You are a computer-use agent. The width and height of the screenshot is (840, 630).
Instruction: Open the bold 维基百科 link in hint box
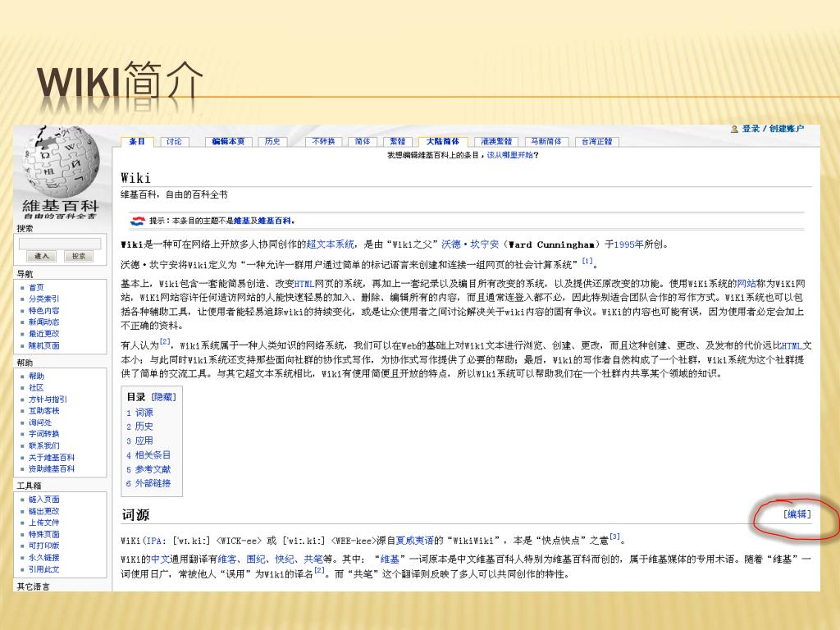point(275,221)
